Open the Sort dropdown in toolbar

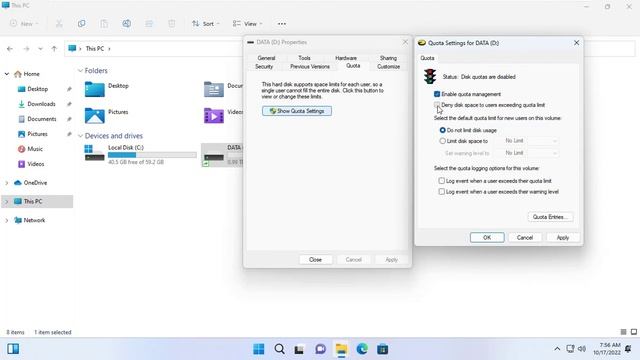206,24
